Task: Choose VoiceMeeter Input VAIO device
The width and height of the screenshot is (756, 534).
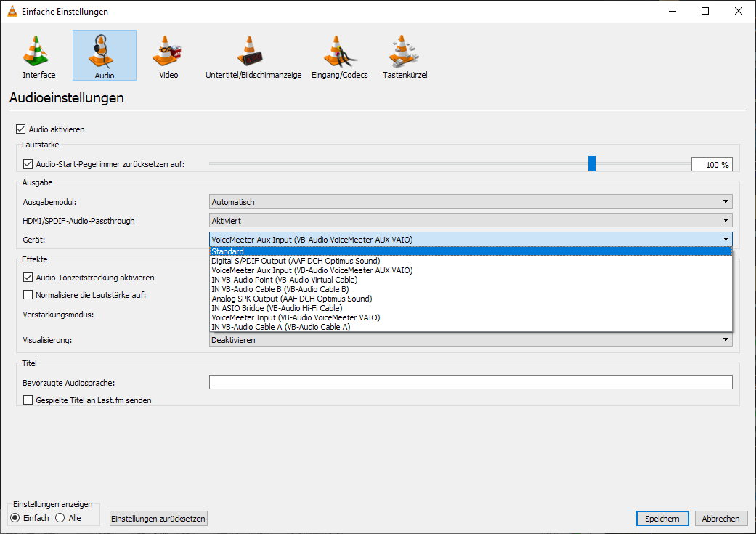Action: coord(471,317)
